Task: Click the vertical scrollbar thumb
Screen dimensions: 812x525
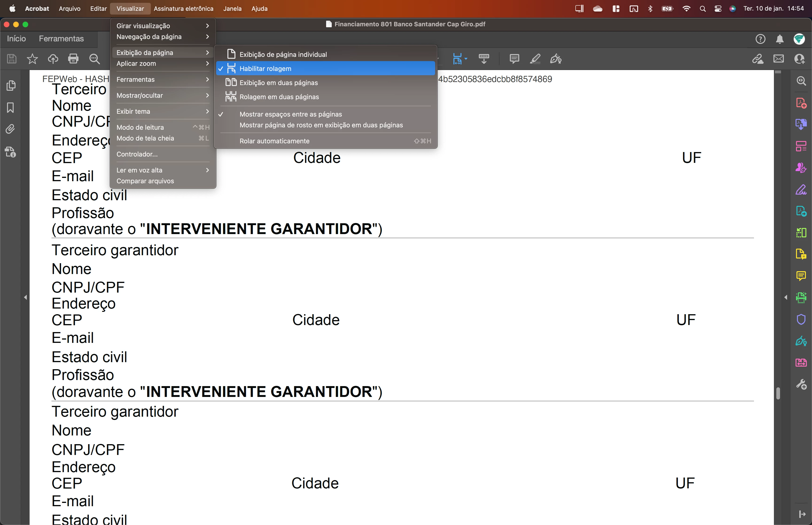Action: 778,393
